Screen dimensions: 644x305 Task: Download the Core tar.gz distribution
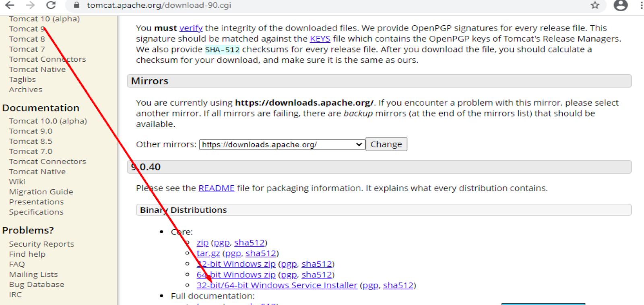(x=208, y=253)
